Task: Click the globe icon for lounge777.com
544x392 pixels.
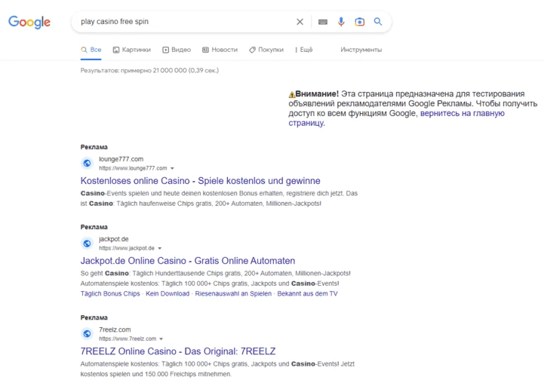Action: click(87, 163)
